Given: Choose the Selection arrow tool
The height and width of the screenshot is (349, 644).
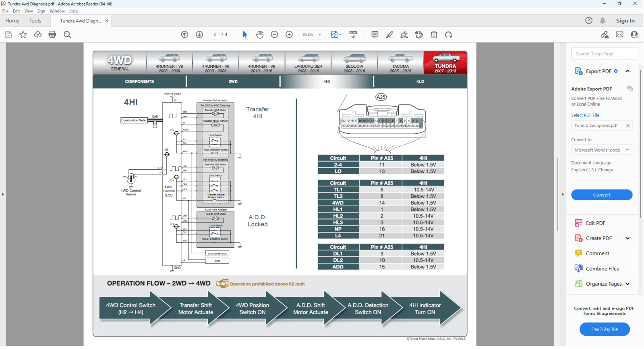Looking at the screenshot, I should click(x=245, y=35).
